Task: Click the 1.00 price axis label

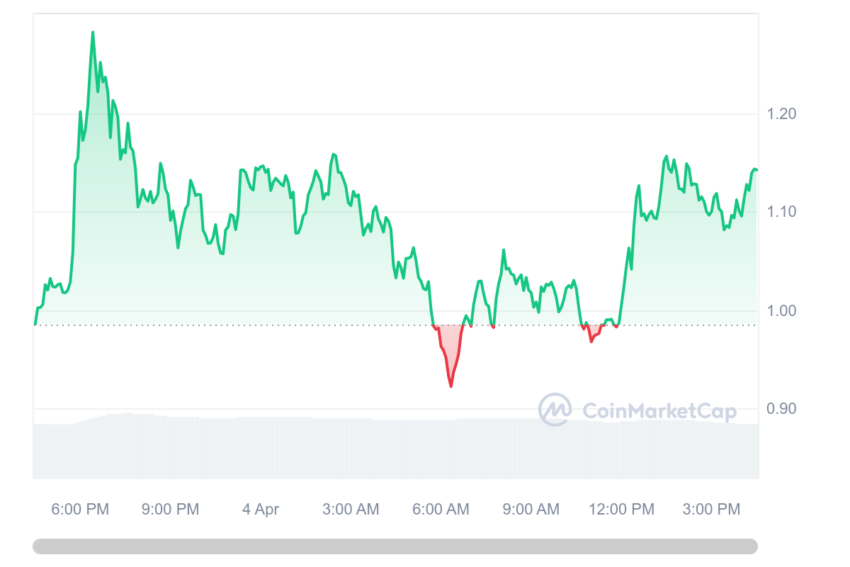Action: 781,311
